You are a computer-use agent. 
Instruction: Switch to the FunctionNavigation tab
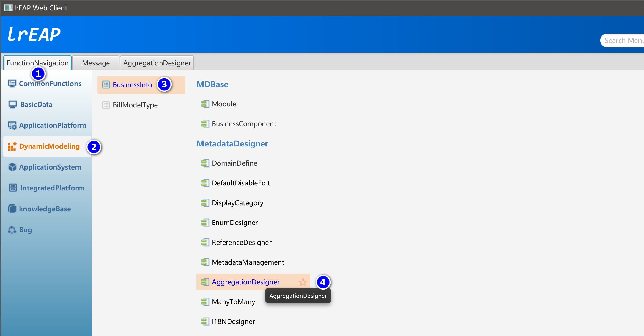point(37,63)
